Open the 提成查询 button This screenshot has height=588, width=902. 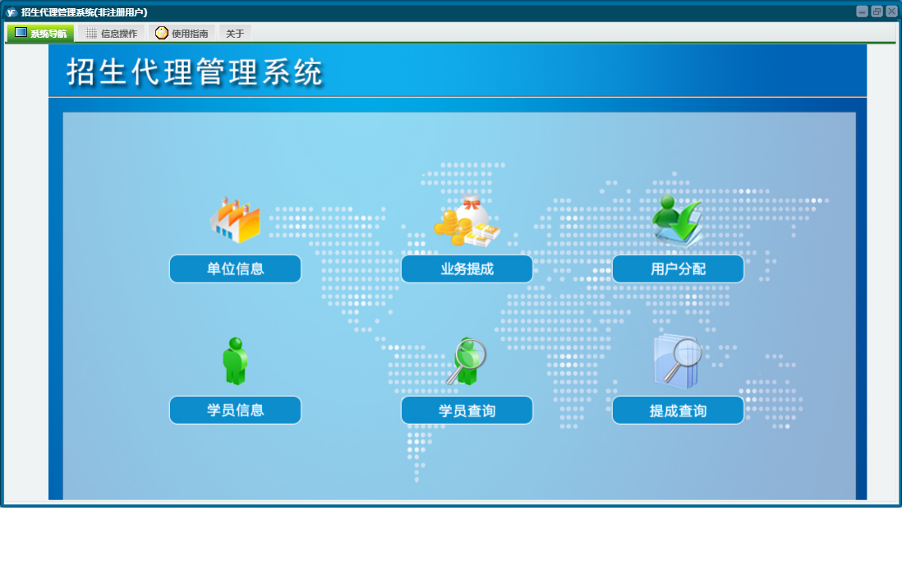678,411
